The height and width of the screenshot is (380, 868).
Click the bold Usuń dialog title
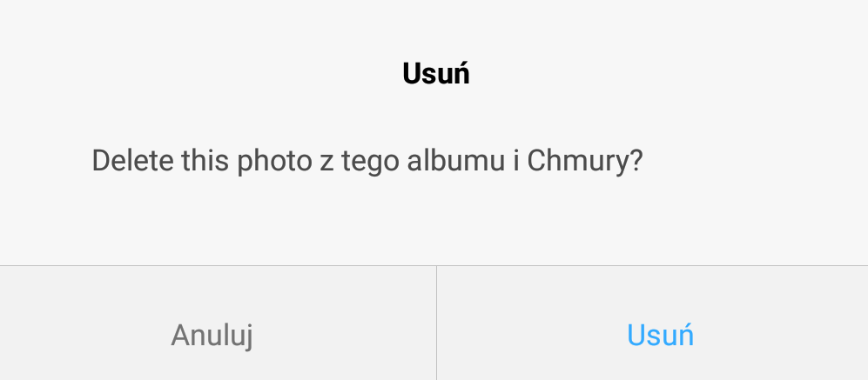tap(435, 74)
